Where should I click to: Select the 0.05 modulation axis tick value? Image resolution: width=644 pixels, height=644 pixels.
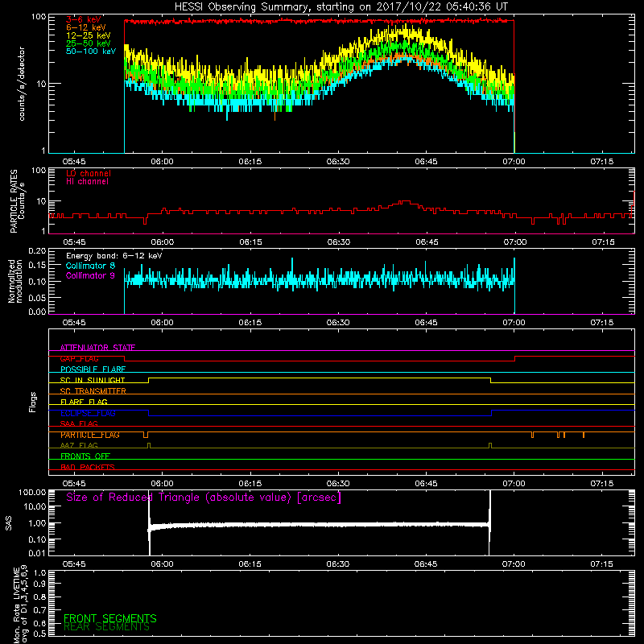click(x=37, y=297)
